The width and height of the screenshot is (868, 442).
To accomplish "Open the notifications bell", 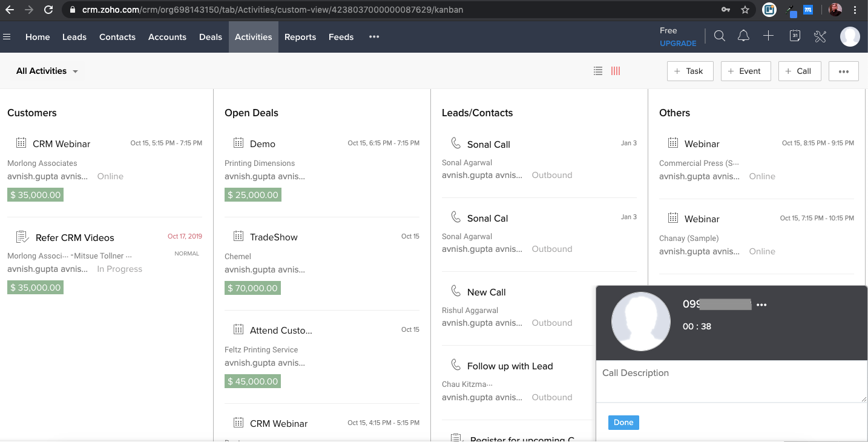I will 743,36.
